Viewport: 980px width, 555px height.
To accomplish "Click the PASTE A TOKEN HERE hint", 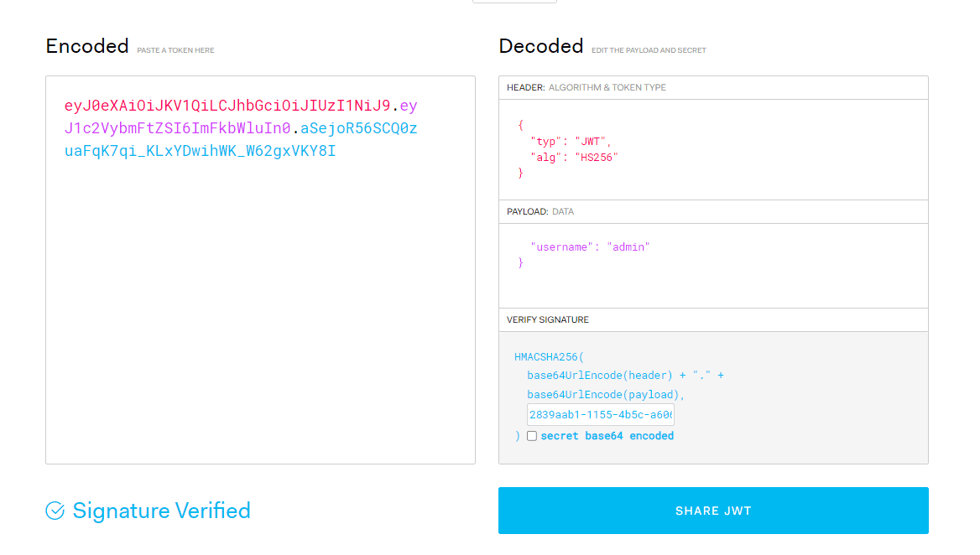I will pos(175,50).
